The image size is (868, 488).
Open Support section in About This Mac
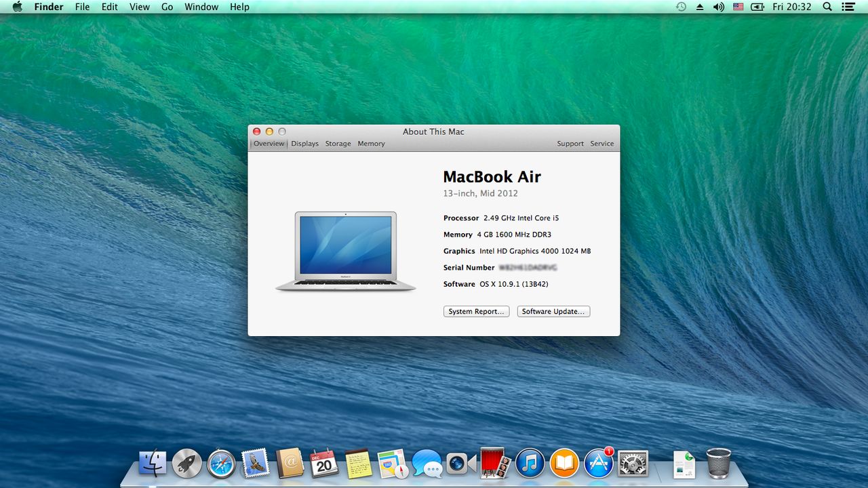570,144
